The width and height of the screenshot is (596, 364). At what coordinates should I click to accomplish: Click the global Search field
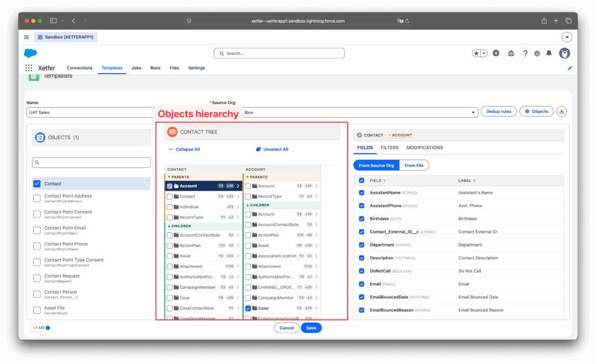(279, 53)
